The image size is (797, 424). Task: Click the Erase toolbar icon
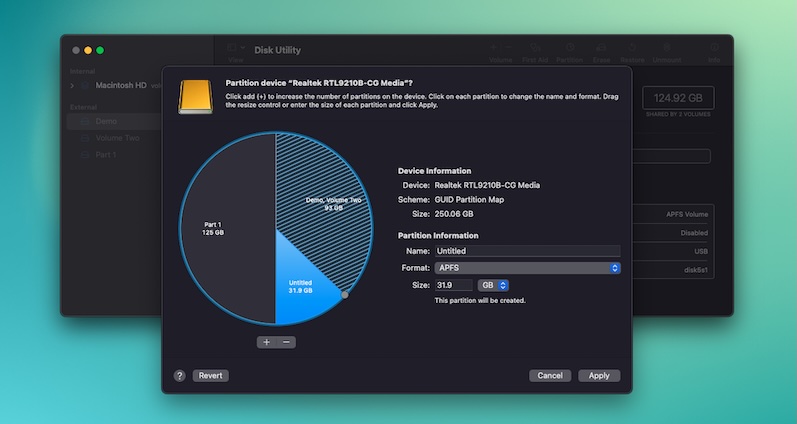601,50
